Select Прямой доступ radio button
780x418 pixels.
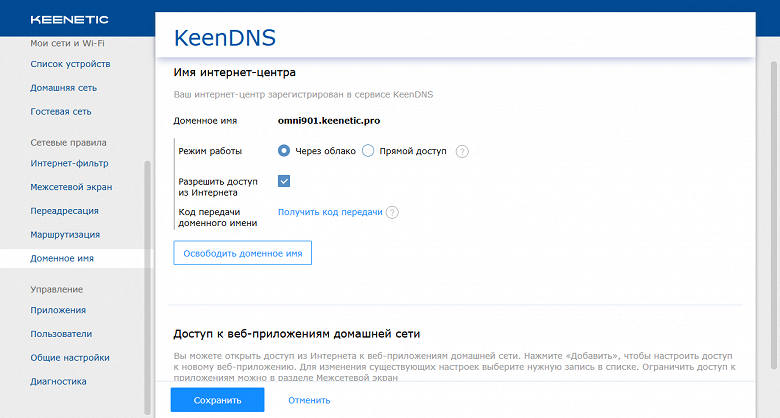(368, 151)
